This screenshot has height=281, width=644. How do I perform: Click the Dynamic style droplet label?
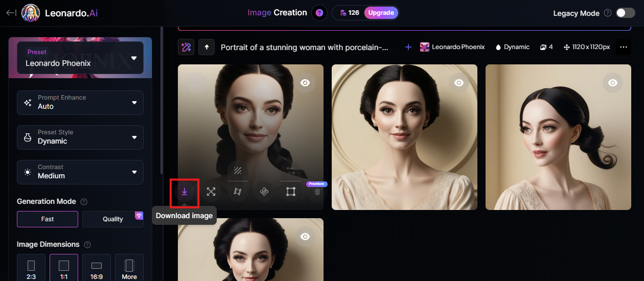[512, 47]
